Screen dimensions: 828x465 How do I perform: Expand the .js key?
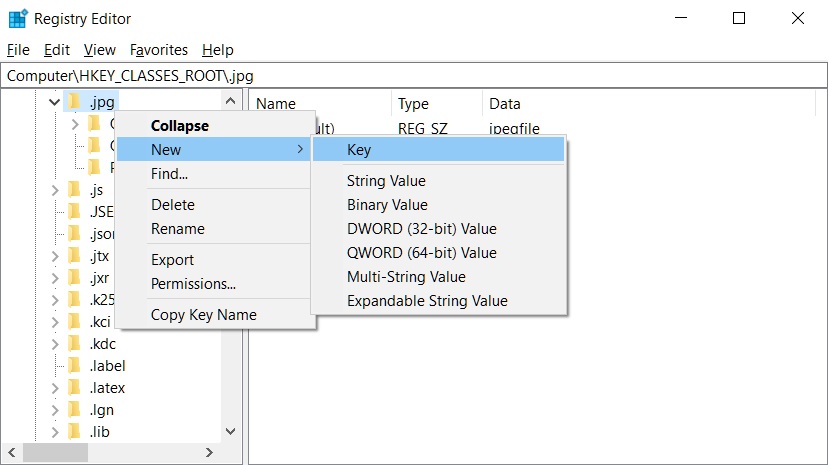click(55, 190)
